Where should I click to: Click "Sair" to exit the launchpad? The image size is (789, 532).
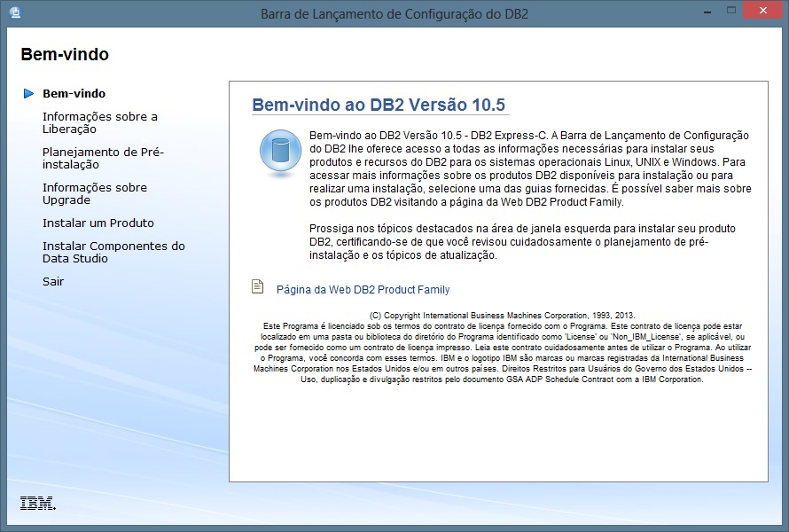click(53, 281)
